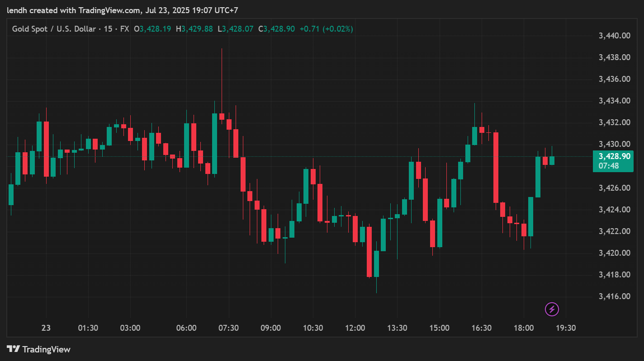Click the header text 'lendh created with TradingView.com'
This screenshot has width=644, height=361.
tap(74, 10)
